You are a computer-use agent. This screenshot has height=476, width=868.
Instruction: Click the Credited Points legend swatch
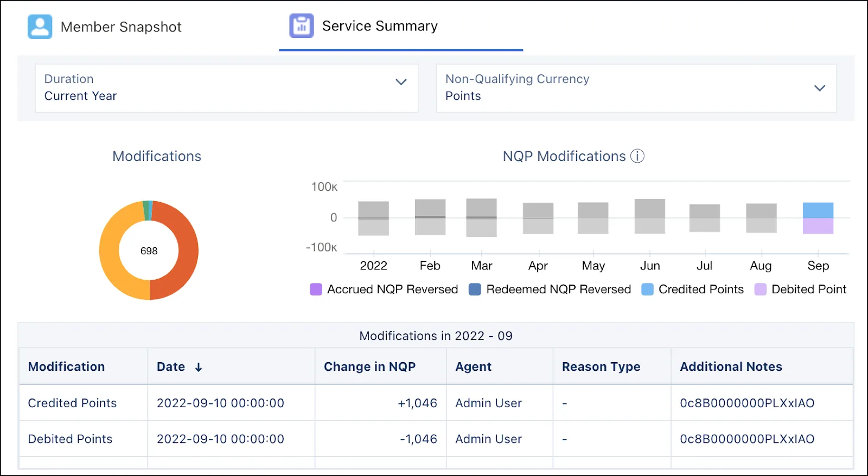[647, 290]
